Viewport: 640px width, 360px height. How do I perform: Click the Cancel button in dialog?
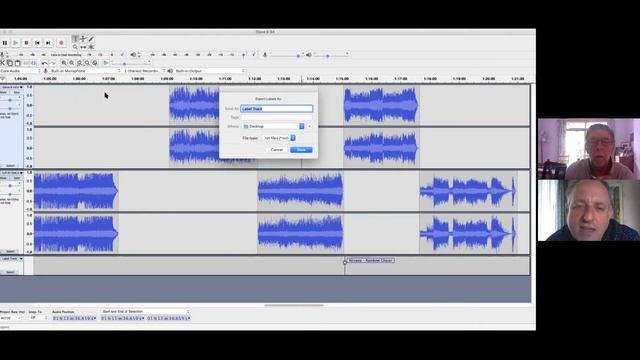(277, 150)
